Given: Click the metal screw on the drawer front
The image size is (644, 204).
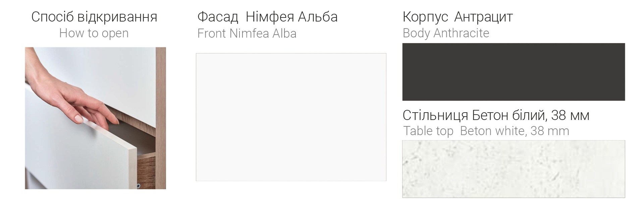Looking at the screenshot, I should pos(138,186).
